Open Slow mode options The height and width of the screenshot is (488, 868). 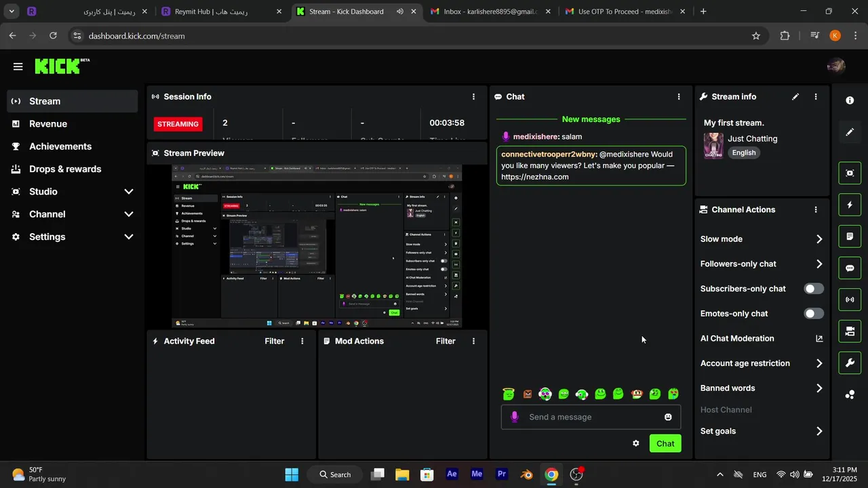(762, 239)
